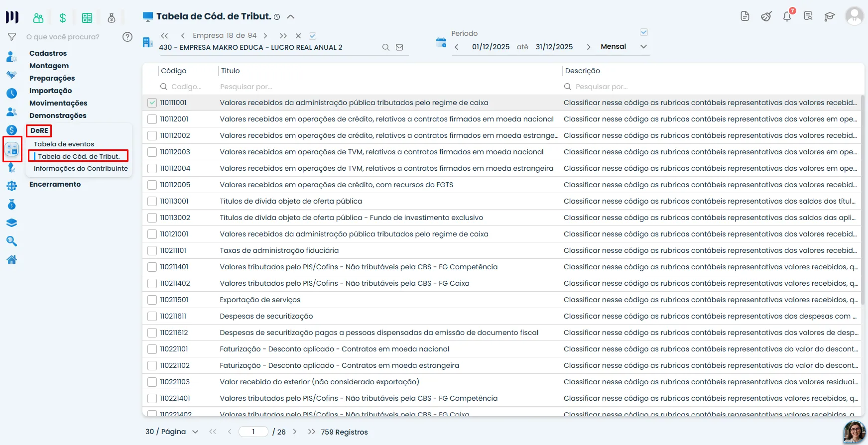868x445 pixels.
Task: Click the info icon next to page title
Action: click(x=277, y=17)
